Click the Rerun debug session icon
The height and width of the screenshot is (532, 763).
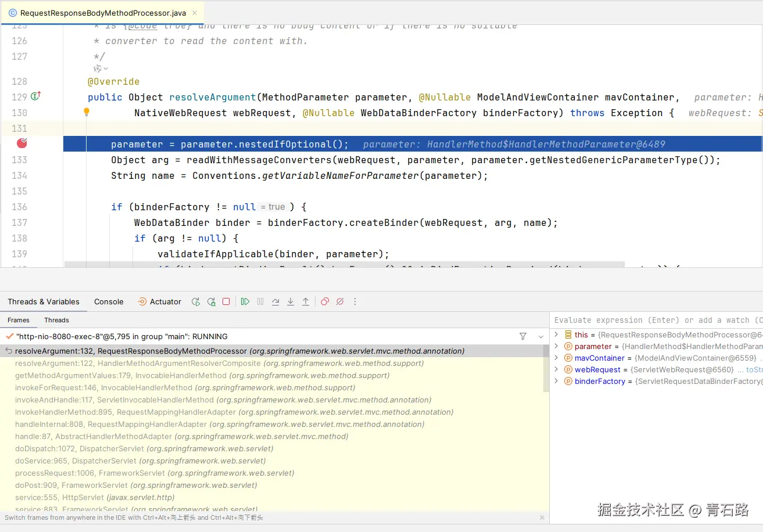point(196,301)
